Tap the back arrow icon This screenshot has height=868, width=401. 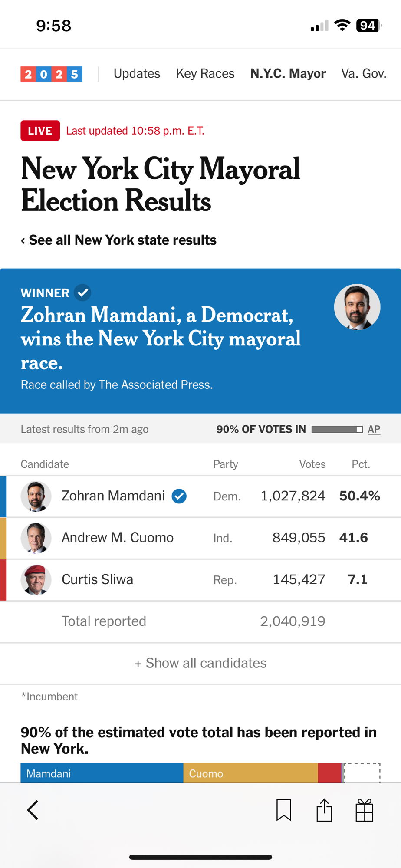[33, 810]
